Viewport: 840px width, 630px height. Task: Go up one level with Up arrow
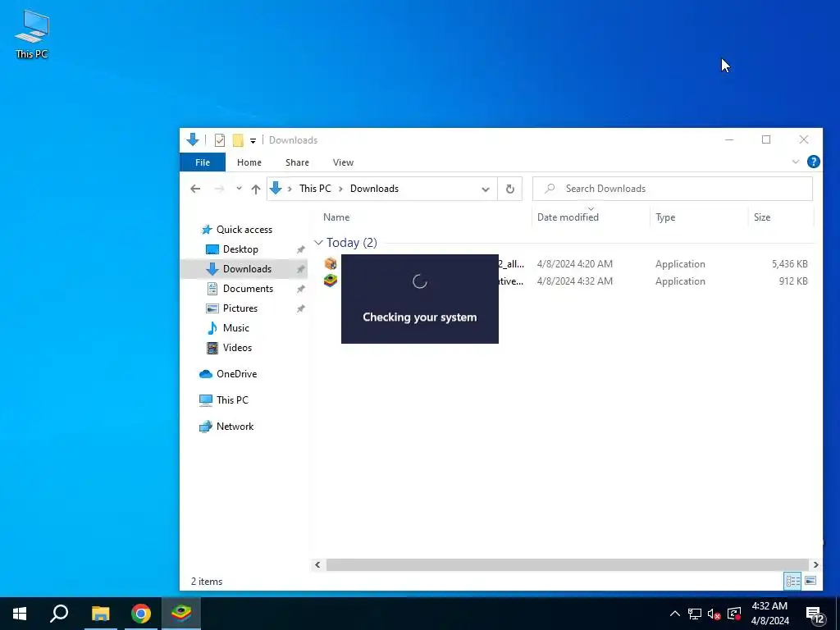click(x=256, y=189)
